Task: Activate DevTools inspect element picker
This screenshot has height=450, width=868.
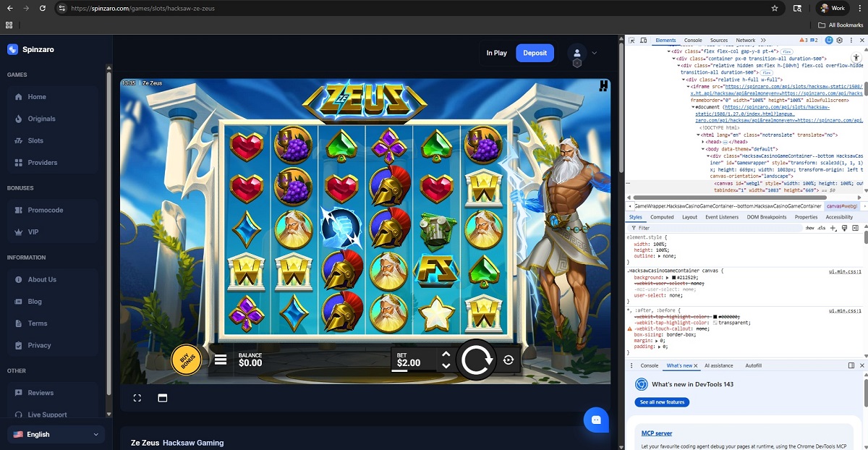Action: pos(631,41)
